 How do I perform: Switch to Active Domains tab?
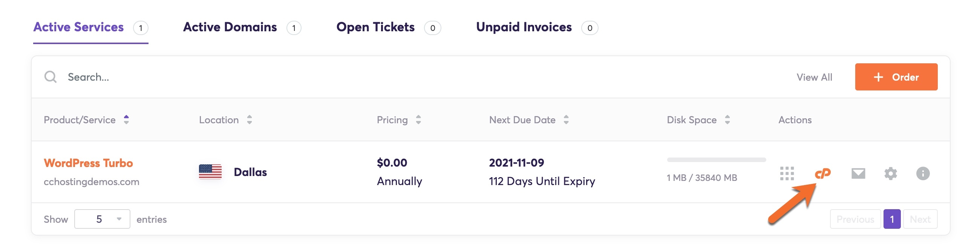(230, 28)
